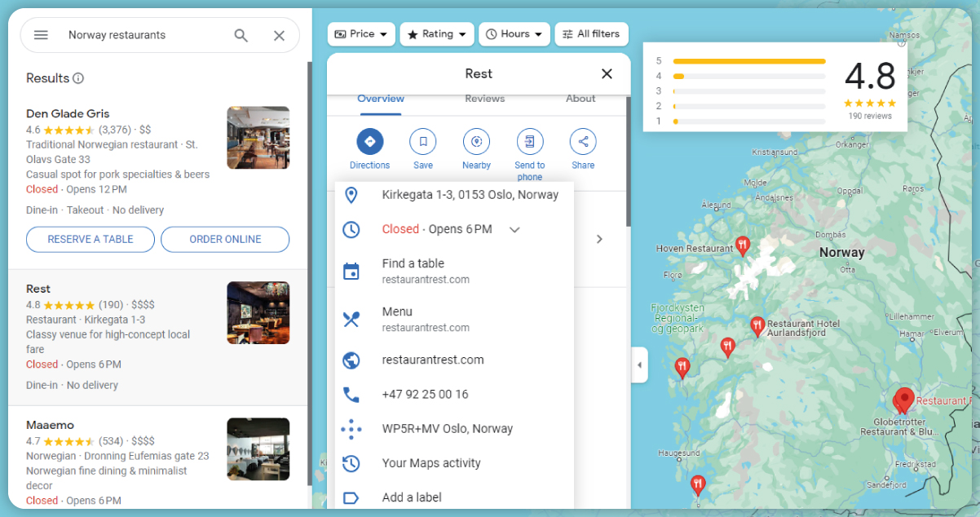Click the right chevron arrow in details panel
This screenshot has width=980, height=517.
click(x=599, y=239)
